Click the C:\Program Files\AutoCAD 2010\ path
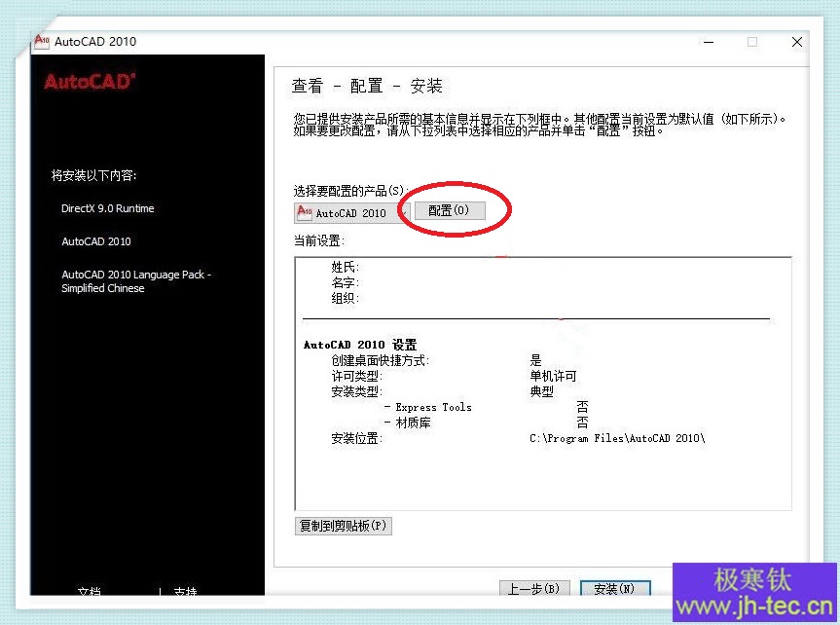 [x=617, y=438]
